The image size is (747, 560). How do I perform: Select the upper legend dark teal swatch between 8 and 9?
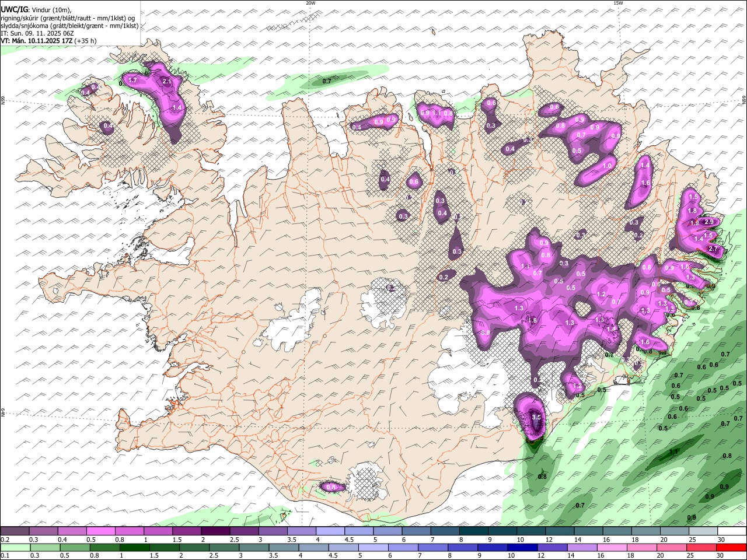coord(474,531)
